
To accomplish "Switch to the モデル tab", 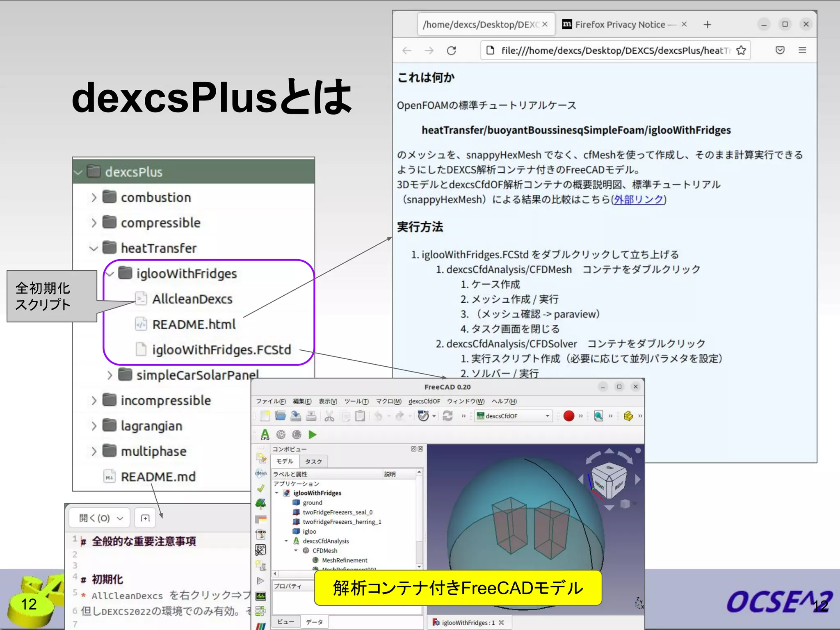I will coord(285,461).
